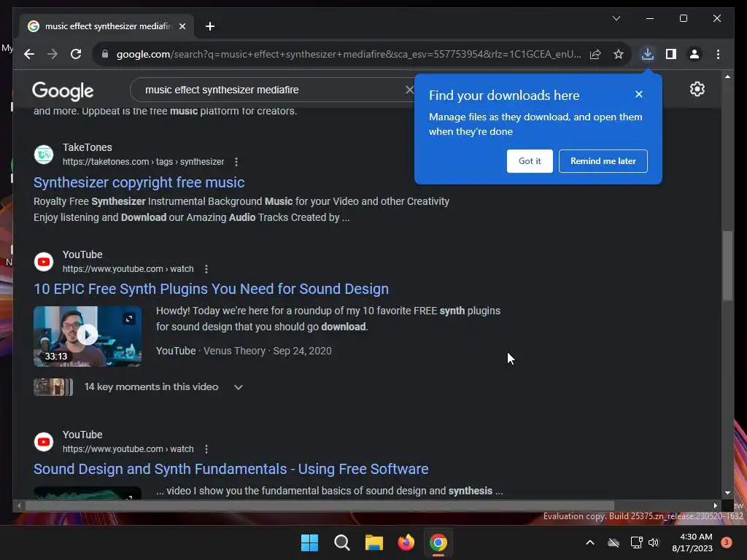The image size is (747, 560).
Task: Click the YouTube favicon for Sound Design result
Action: pos(44,442)
